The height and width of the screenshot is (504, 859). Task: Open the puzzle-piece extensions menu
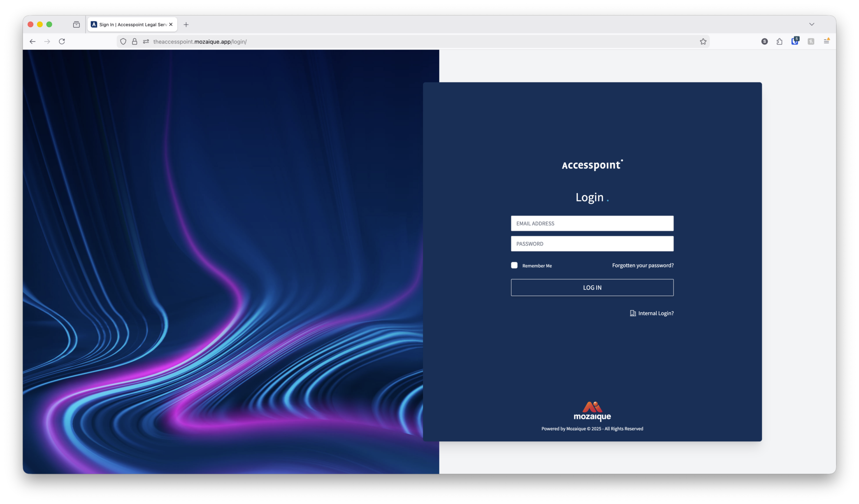[x=779, y=41]
